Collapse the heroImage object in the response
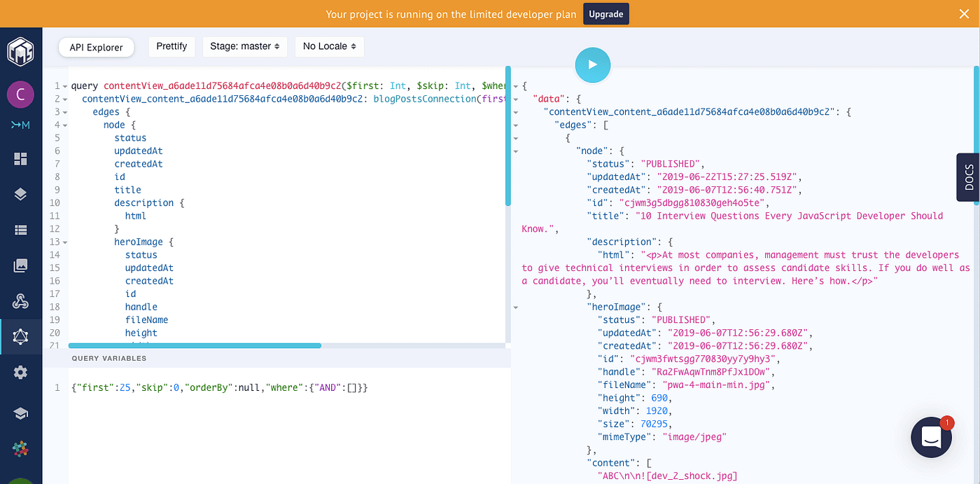 pyautogui.click(x=516, y=307)
